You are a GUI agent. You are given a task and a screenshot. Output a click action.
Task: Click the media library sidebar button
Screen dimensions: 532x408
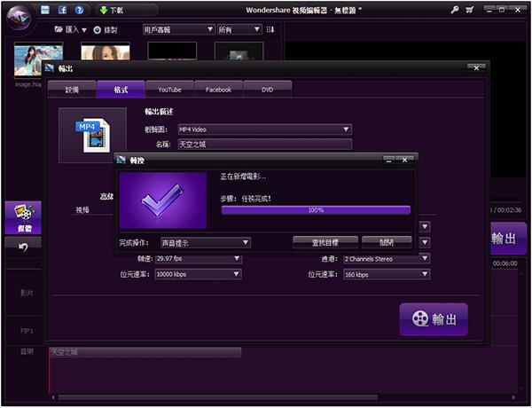(x=23, y=217)
